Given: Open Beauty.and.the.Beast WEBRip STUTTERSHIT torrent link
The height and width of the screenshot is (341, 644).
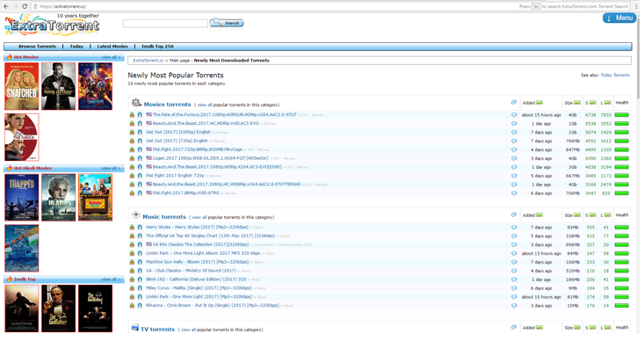Looking at the screenshot, I should click(x=227, y=185).
